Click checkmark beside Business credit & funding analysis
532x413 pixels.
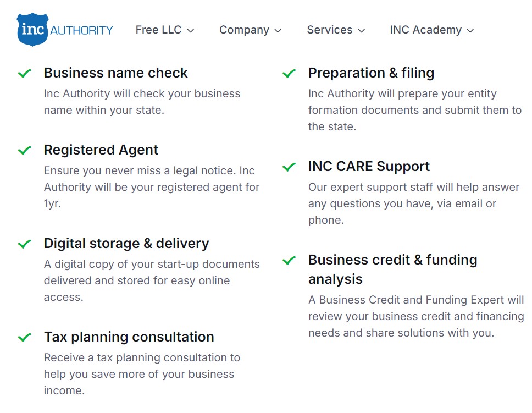[x=289, y=260]
